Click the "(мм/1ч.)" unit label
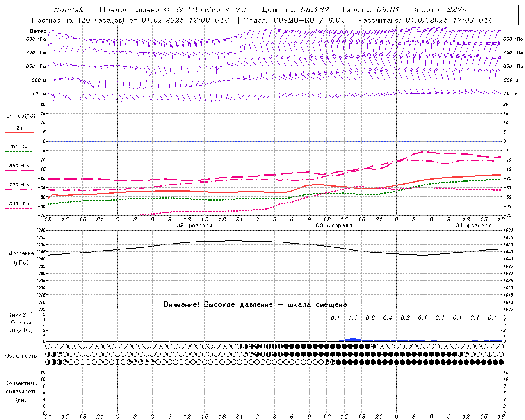 pos(21,330)
